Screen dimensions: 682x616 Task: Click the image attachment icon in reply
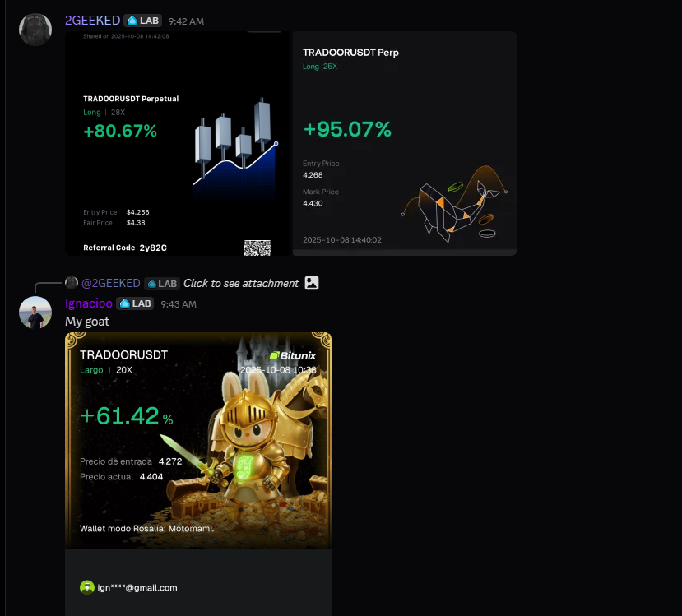coord(312,283)
